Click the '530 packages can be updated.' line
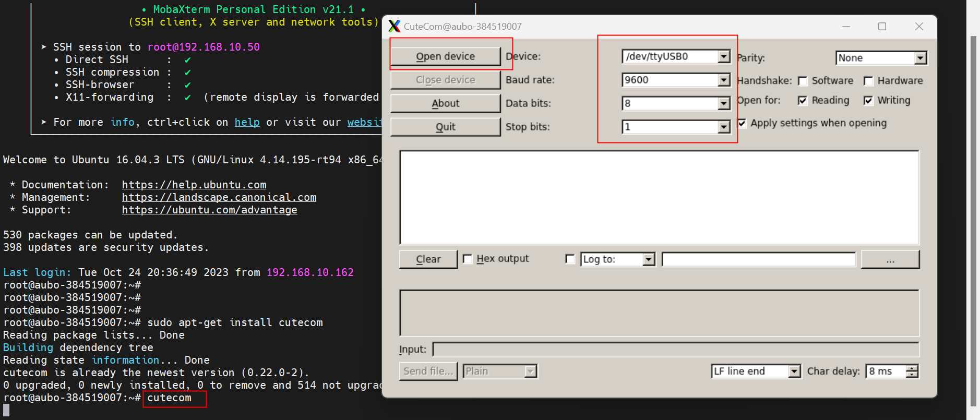The height and width of the screenshot is (420, 980). coord(90,235)
